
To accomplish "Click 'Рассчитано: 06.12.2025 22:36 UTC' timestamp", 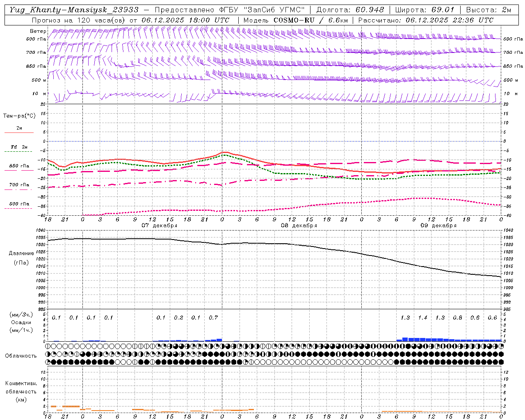I will [x=426, y=20].
